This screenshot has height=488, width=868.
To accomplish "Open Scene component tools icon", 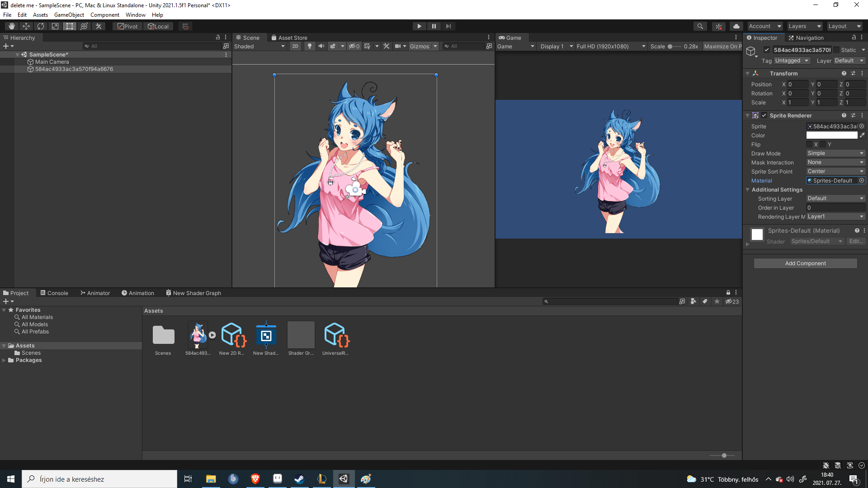I will pyautogui.click(x=387, y=46).
